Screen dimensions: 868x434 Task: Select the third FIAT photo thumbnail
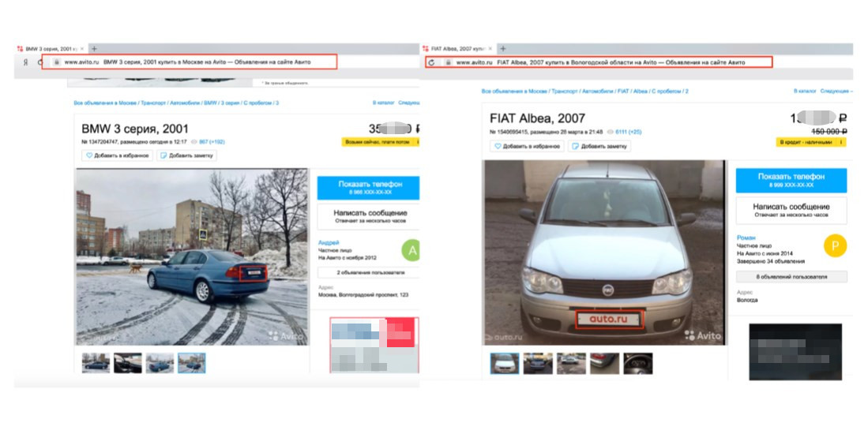pos(571,364)
